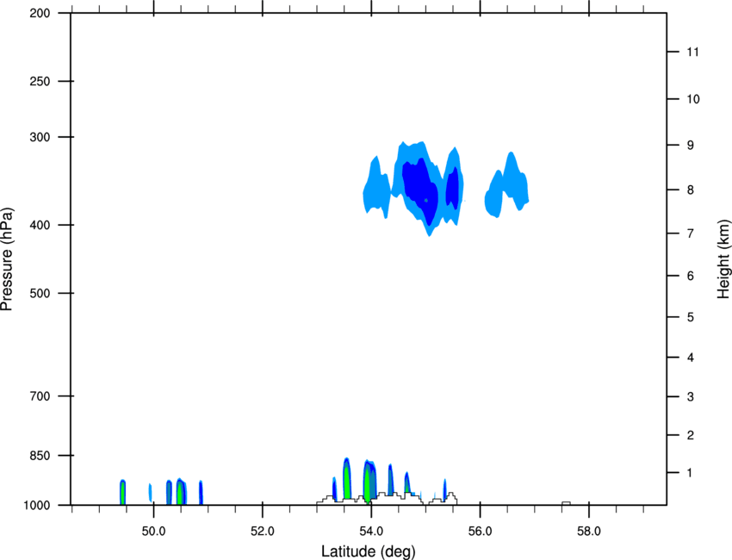
Task: Pick the 1 km height label
Action: [690, 473]
